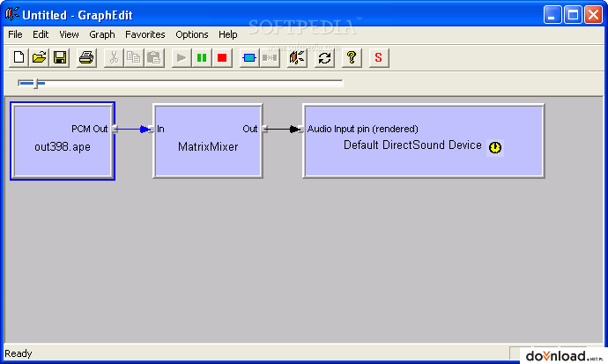Viewport: 608px width, 364px height.
Task: Play the filter graph
Action: click(x=182, y=58)
